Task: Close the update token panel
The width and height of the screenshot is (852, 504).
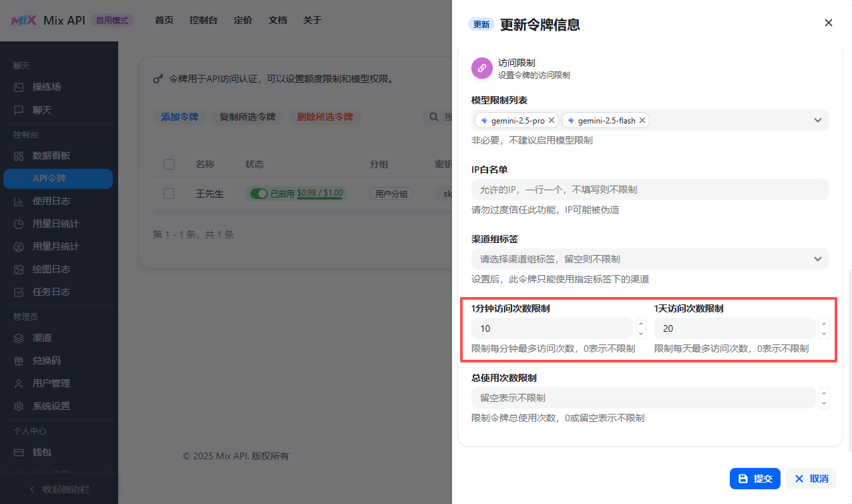Action: tap(828, 23)
